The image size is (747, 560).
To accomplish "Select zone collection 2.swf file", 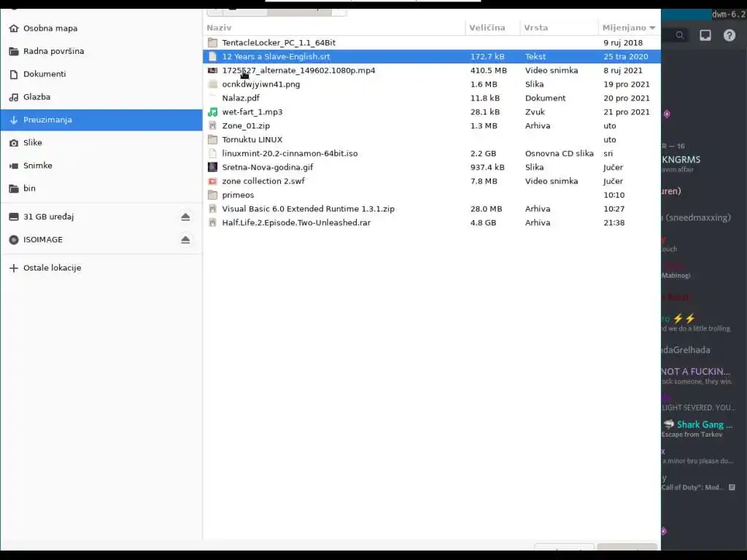I will (x=432, y=181).
